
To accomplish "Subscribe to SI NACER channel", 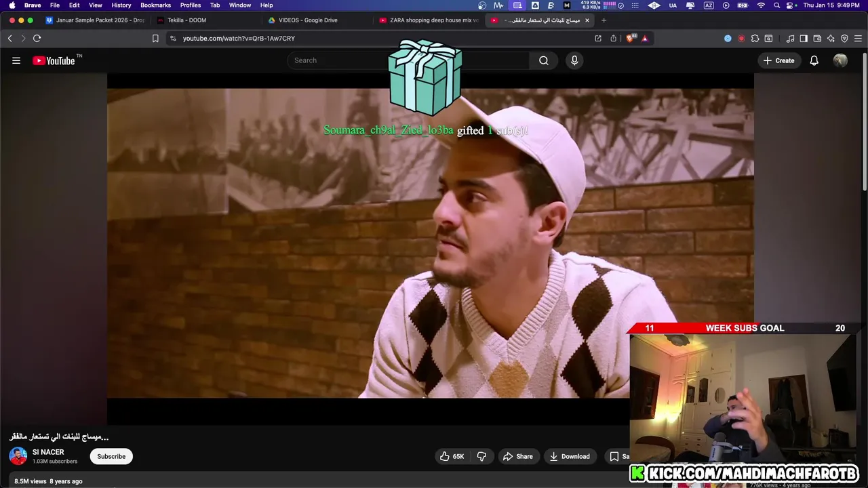I will pyautogui.click(x=111, y=456).
